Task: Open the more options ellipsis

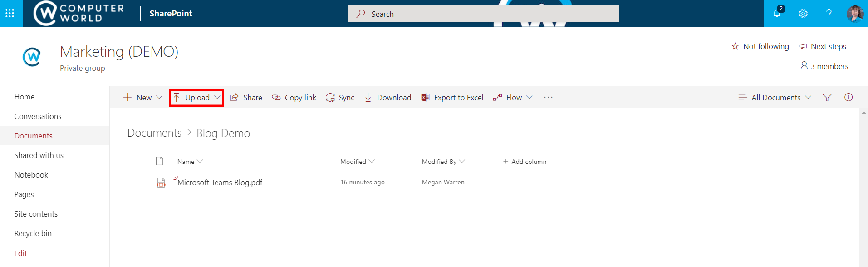Action: pos(549,97)
